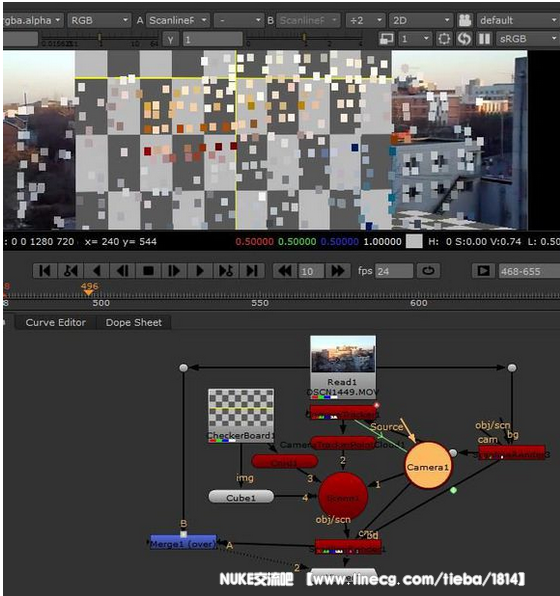Open the 2D view mode dropdown
Image resolution: width=560 pixels, height=596 pixels.
pos(421,20)
